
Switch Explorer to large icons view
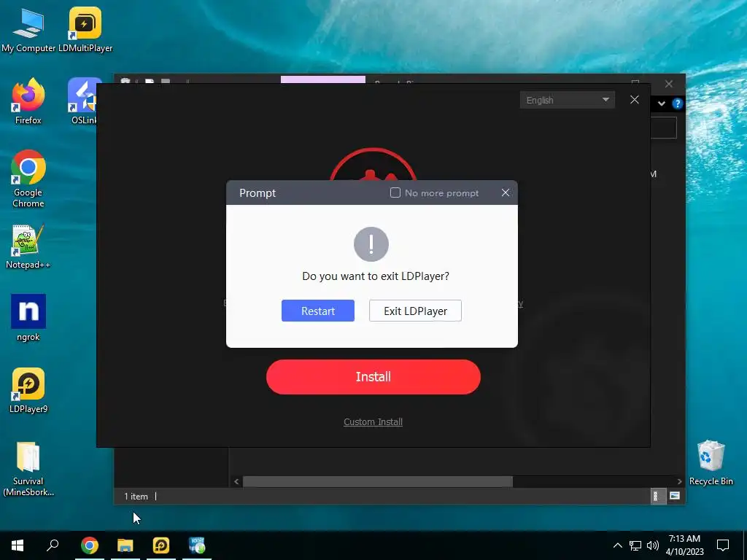675,496
